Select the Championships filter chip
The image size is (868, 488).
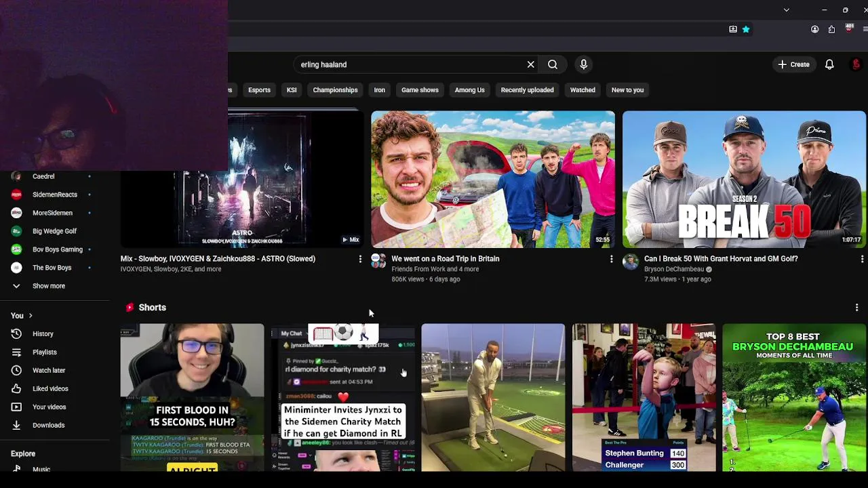[335, 89]
